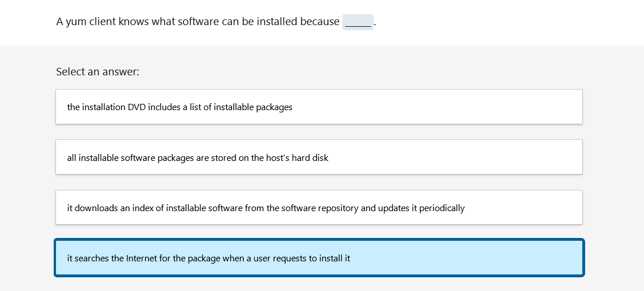
Task: Select the installation DVD answer option
Action: click(319, 107)
